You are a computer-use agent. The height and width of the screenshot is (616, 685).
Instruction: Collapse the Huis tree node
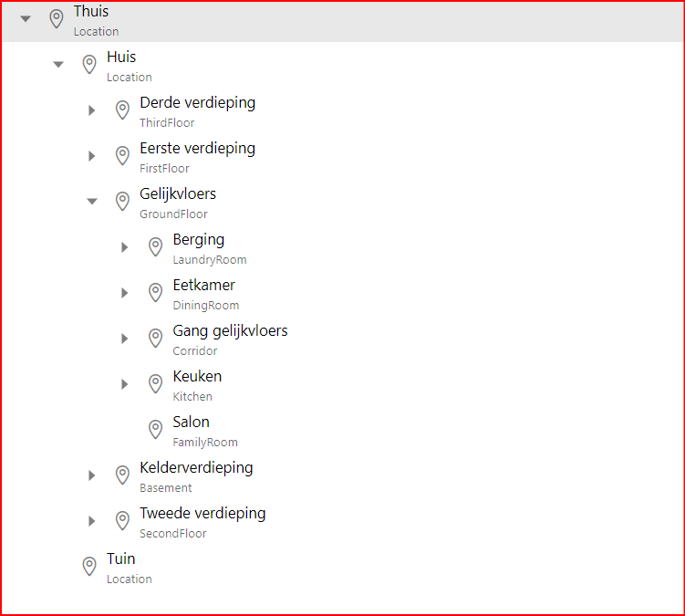point(58,65)
